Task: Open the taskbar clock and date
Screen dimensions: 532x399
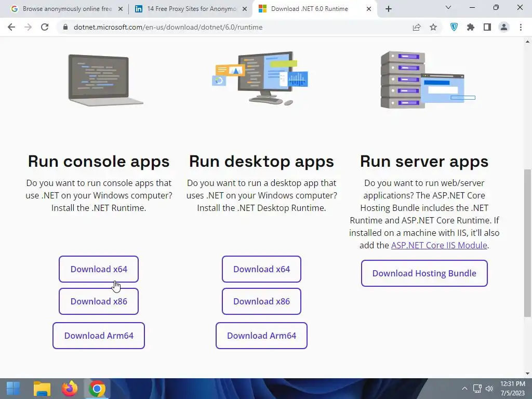Action: tap(513, 389)
